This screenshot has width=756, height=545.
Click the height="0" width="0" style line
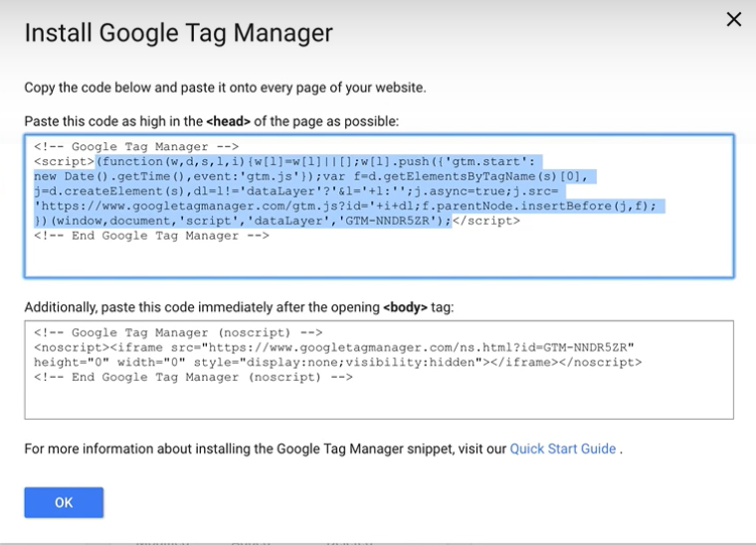(338, 362)
